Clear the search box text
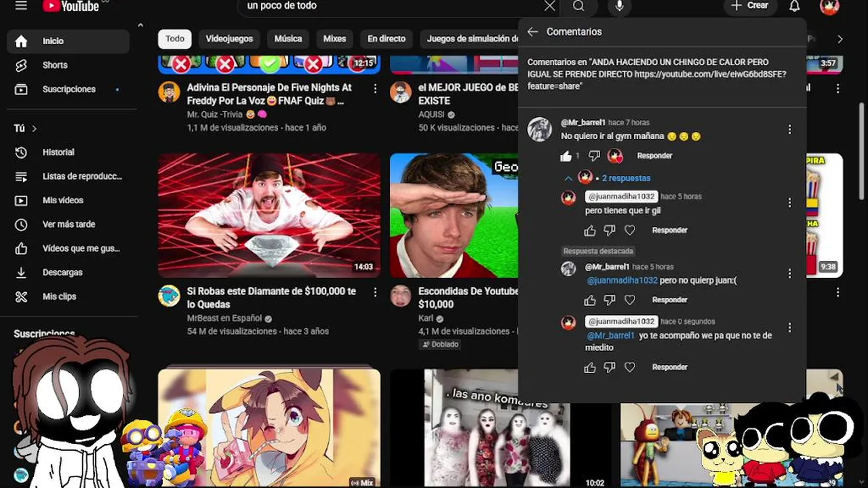Image resolution: width=868 pixels, height=488 pixels. tap(550, 6)
